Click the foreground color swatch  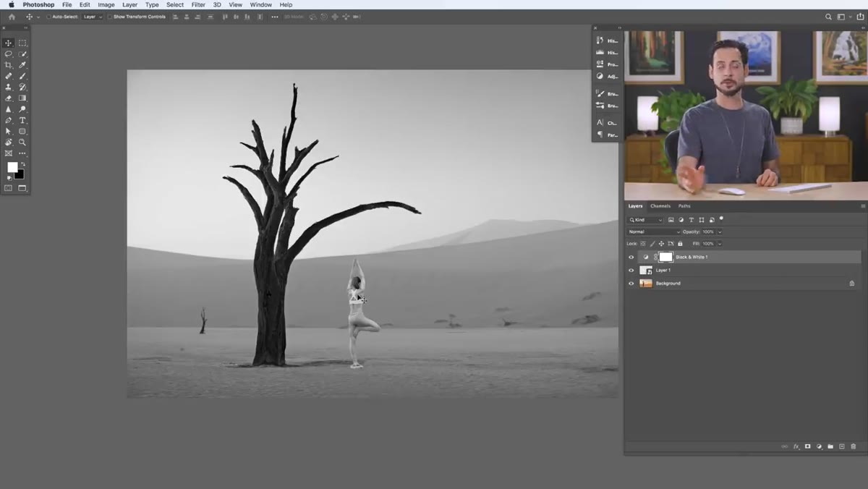[x=12, y=167]
